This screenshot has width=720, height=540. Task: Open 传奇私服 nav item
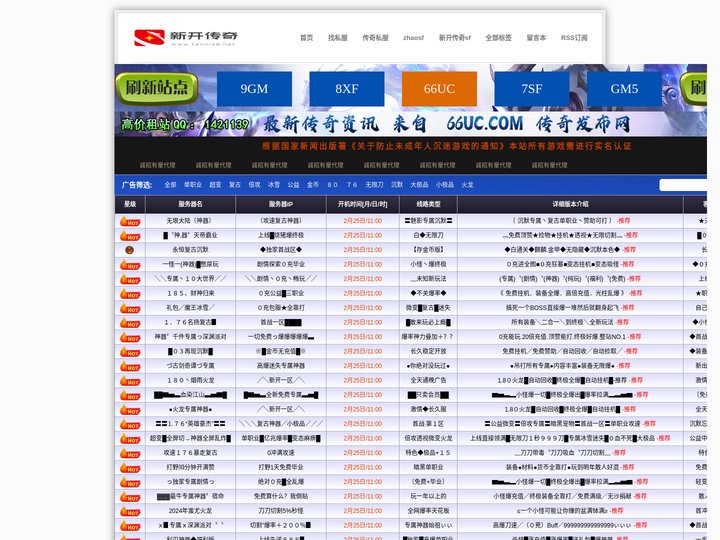[375, 38]
